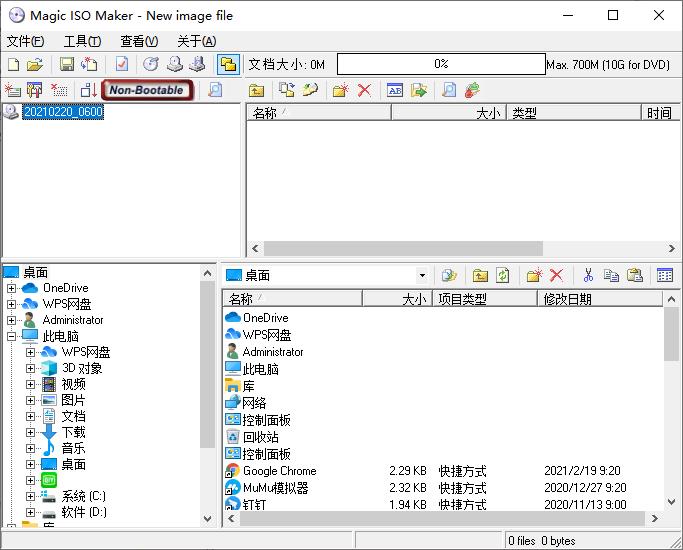683x550 pixels.
Task: Expand Administrator tree node
Action: 12,320
